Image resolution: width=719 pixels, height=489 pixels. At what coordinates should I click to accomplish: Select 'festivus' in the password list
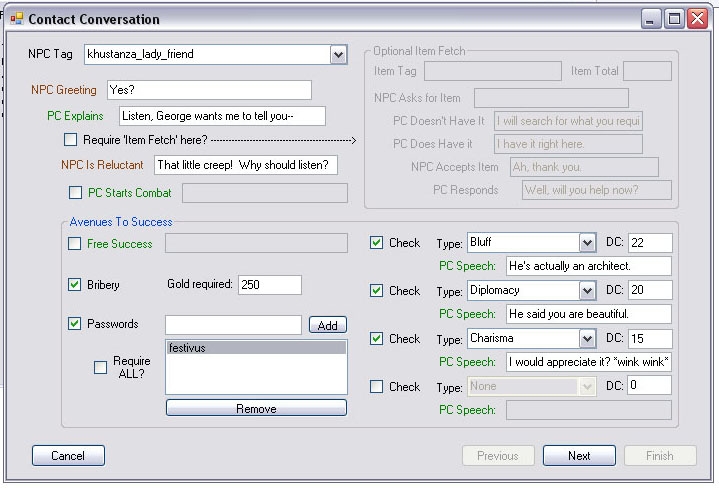coord(255,348)
